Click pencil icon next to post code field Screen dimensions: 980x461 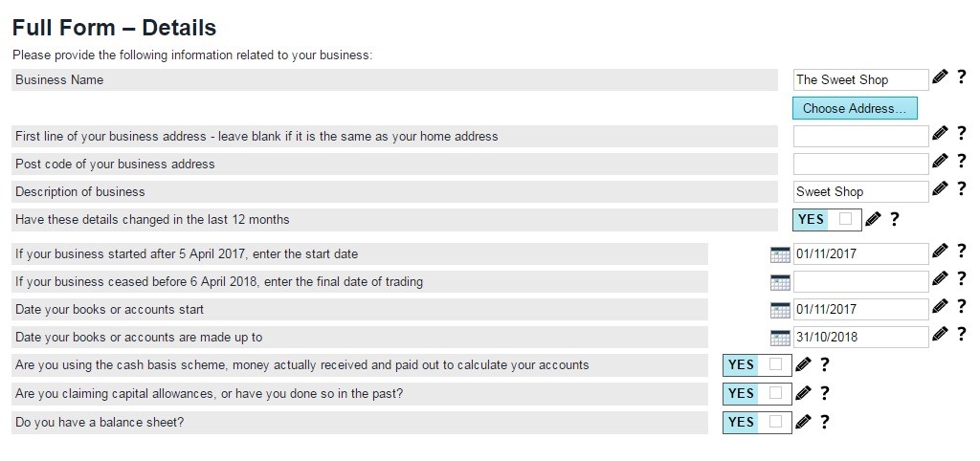(940, 162)
